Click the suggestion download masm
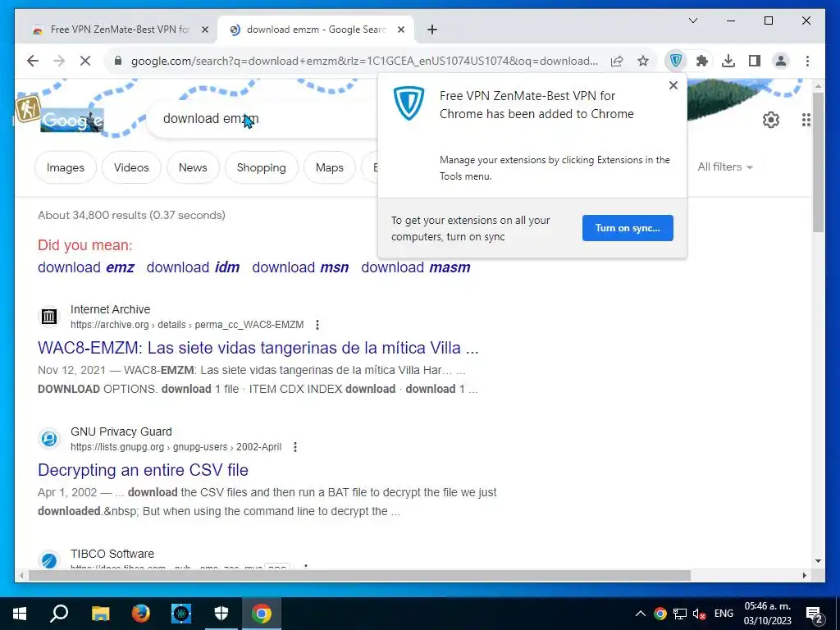Screen dimensions: 840x630 click(x=416, y=267)
